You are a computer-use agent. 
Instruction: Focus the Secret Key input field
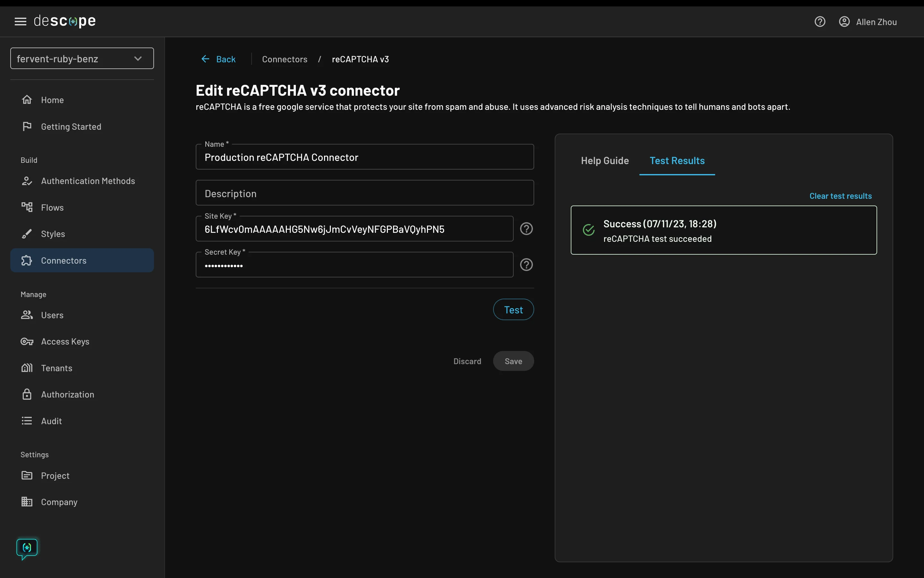354,265
